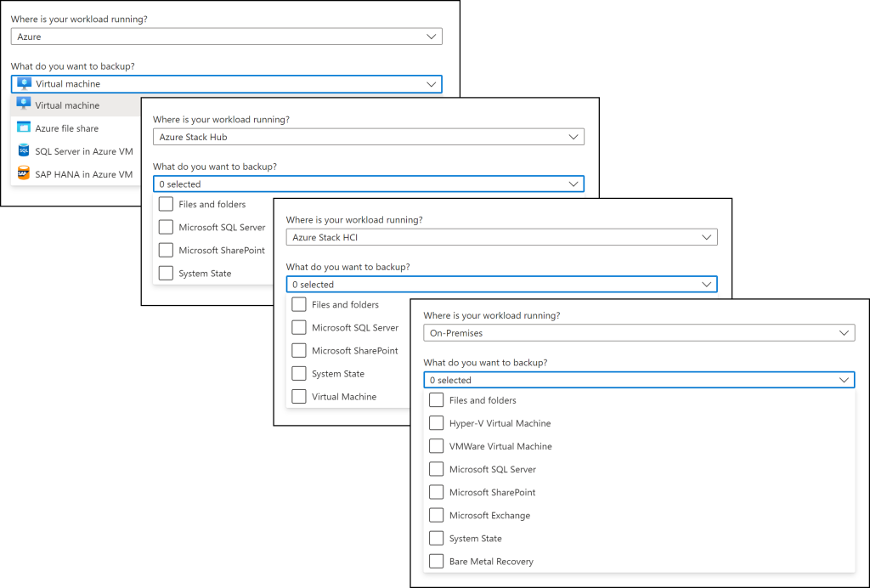Image resolution: width=870 pixels, height=588 pixels.
Task: Open the workload dropdown showing On-Premises
Action: 639,333
